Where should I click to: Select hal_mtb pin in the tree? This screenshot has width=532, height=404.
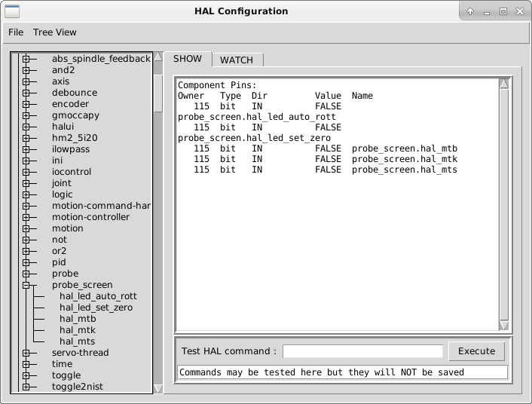(x=78, y=319)
